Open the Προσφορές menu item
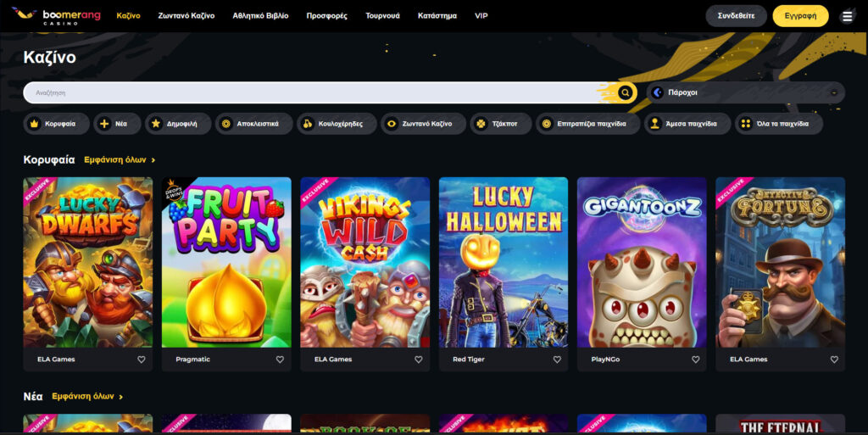The image size is (868, 435). coord(326,15)
